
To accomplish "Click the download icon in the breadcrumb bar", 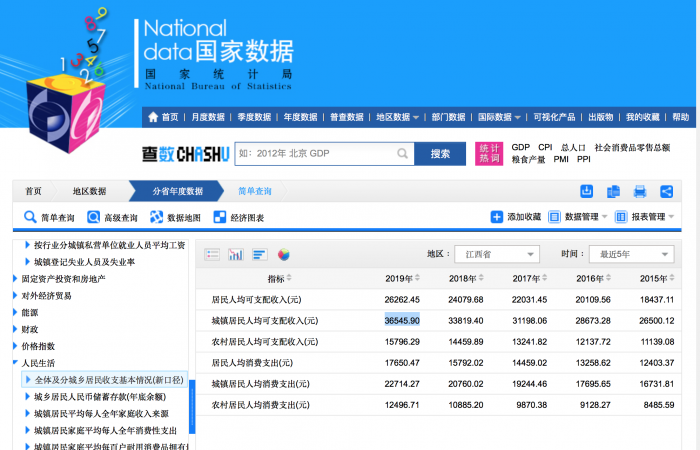I will tap(587, 191).
